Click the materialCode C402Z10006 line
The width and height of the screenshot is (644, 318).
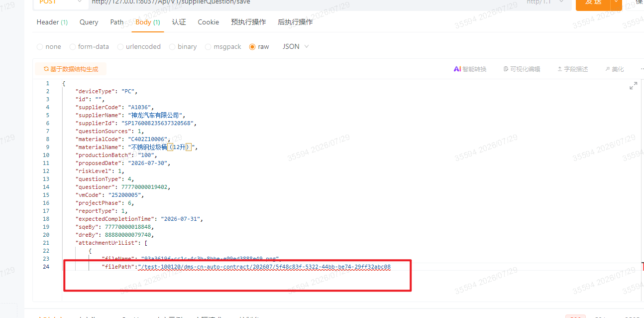click(x=123, y=139)
